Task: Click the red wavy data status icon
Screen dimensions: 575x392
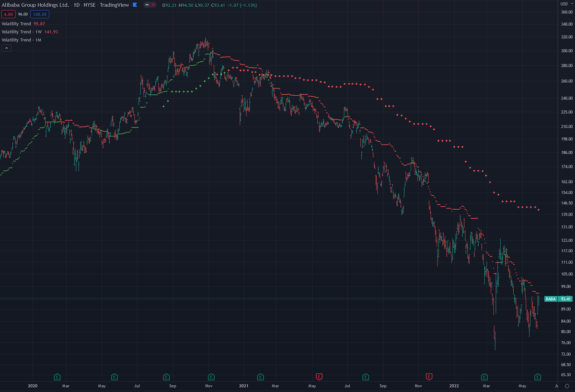Action: (x=153, y=5)
